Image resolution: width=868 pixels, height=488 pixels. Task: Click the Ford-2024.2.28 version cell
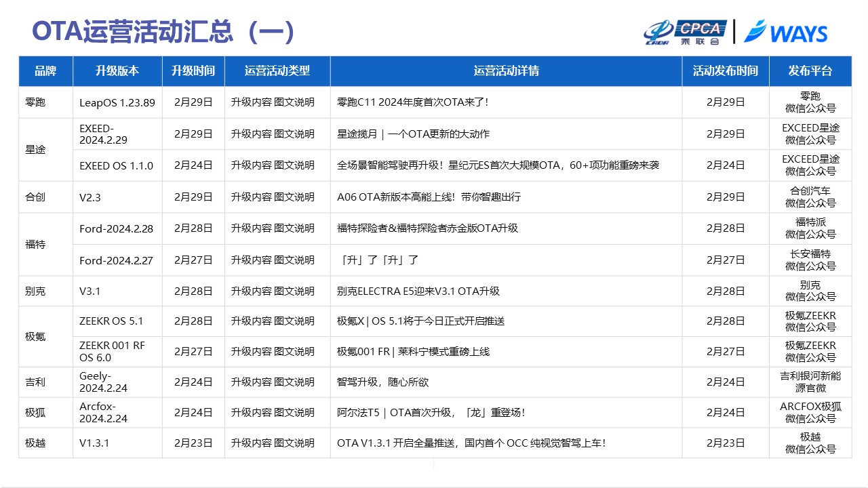click(117, 228)
